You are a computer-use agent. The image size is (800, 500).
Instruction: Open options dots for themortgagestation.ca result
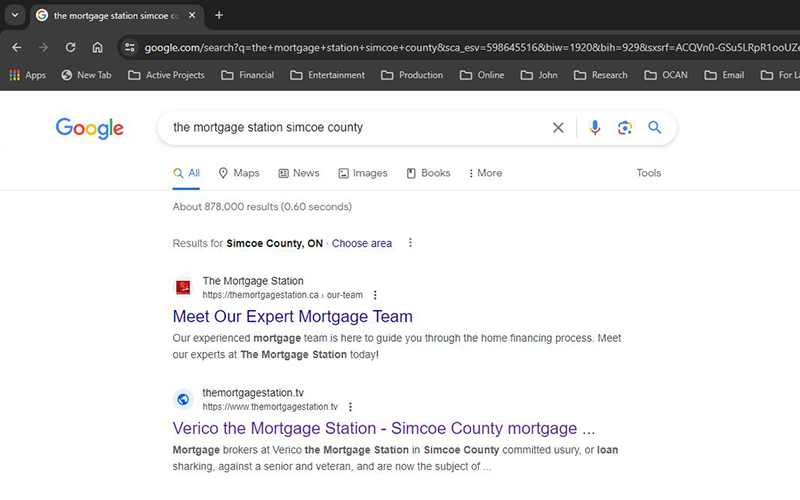tap(375, 295)
